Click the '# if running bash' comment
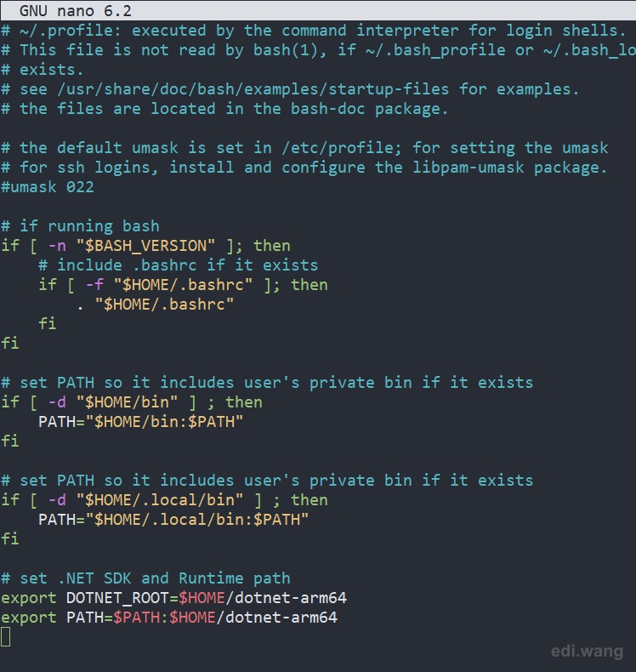 [x=80, y=226]
